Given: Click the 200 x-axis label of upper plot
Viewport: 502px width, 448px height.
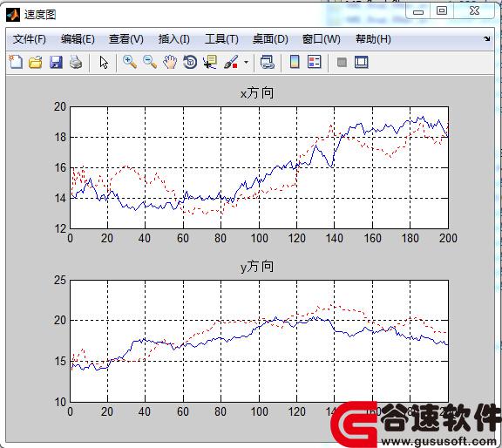Looking at the screenshot, I should click(x=448, y=238).
